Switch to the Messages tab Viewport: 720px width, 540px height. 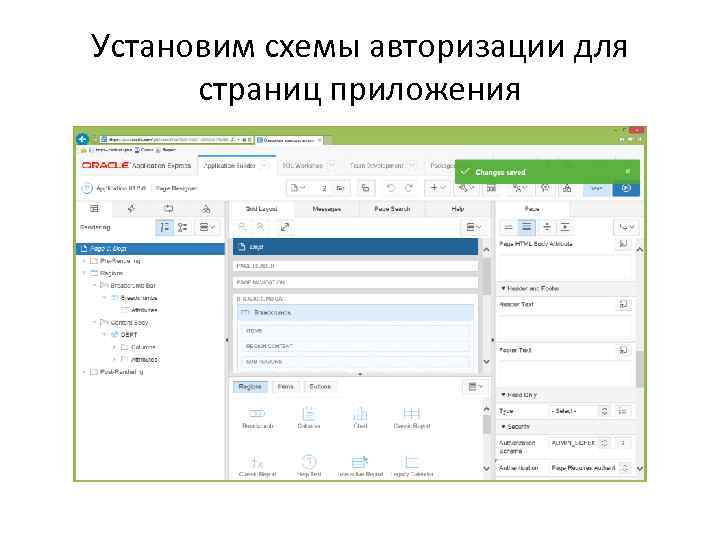pos(326,209)
